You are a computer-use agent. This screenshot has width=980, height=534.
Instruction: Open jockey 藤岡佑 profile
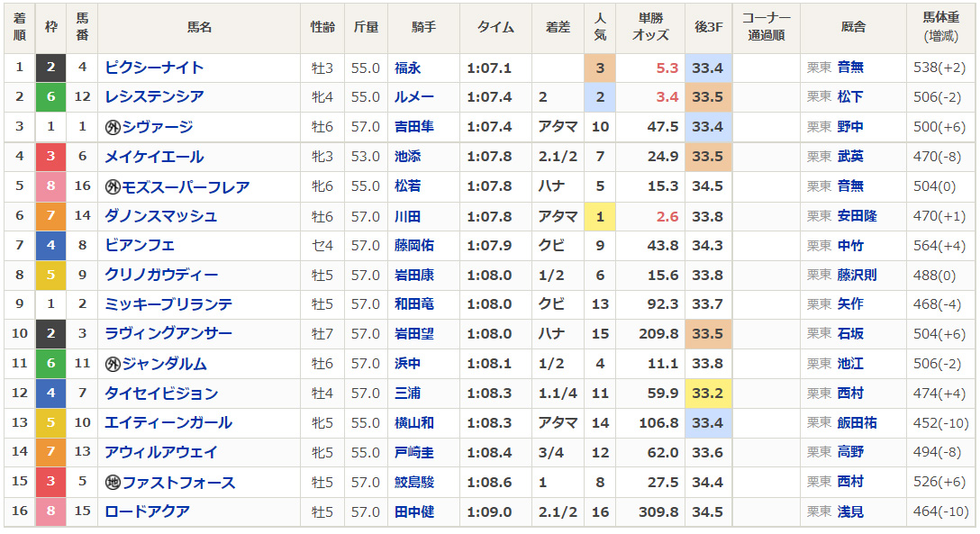tap(413, 246)
